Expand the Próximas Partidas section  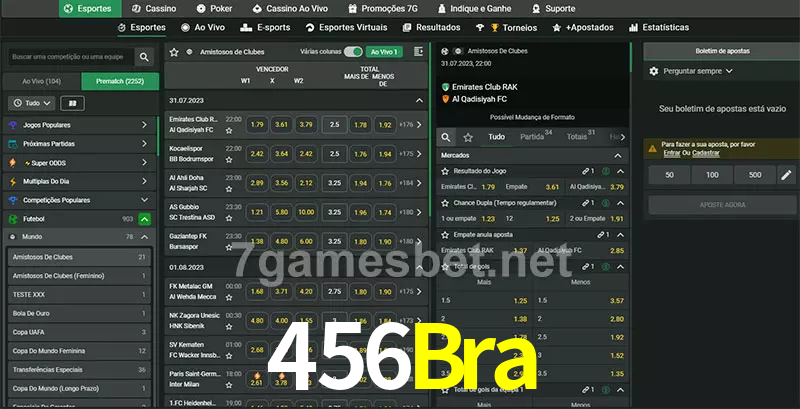point(144,144)
